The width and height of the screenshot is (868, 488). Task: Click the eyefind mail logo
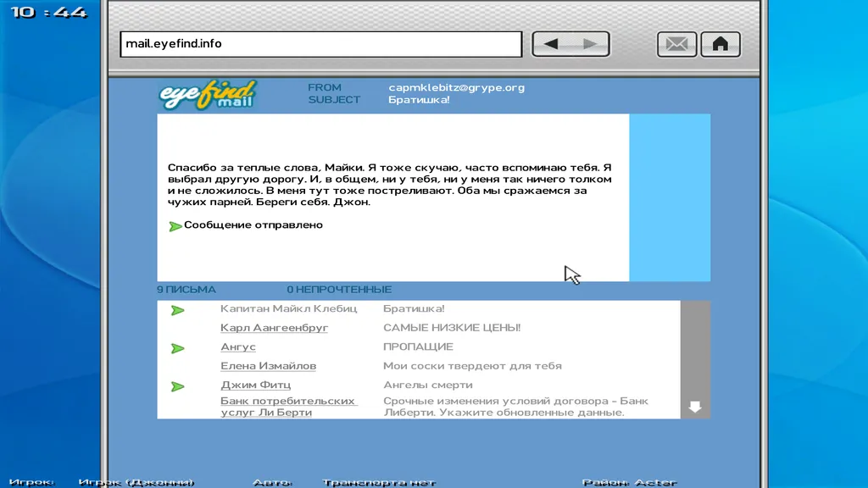[209, 95]
